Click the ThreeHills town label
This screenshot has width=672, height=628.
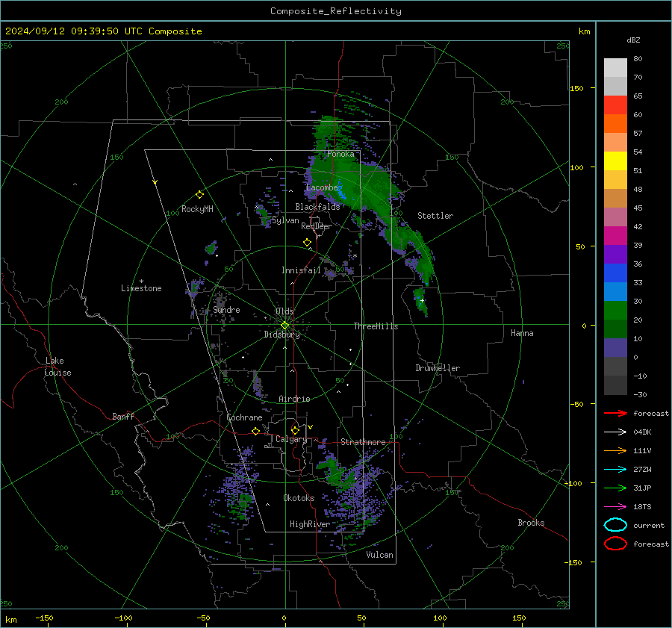376,326
